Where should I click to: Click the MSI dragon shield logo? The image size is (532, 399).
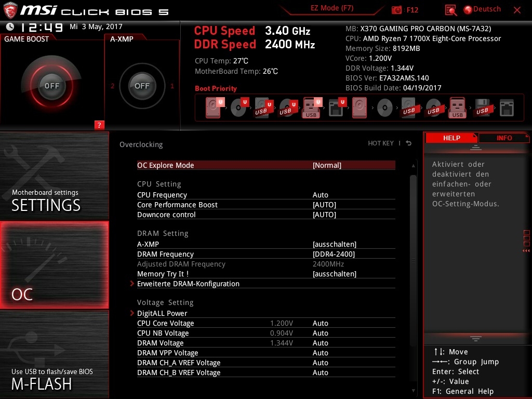[x=10, y=10]
